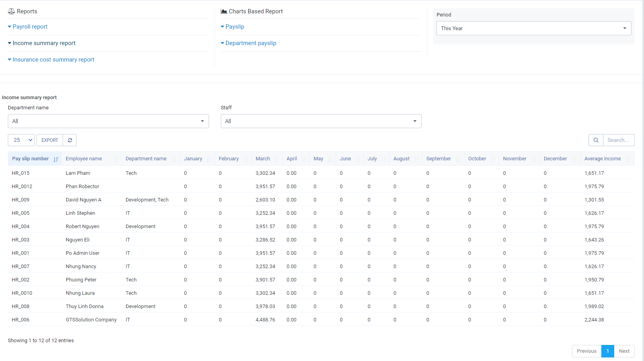
Task: Select page 1 in pagination
Action: [608, 351]
